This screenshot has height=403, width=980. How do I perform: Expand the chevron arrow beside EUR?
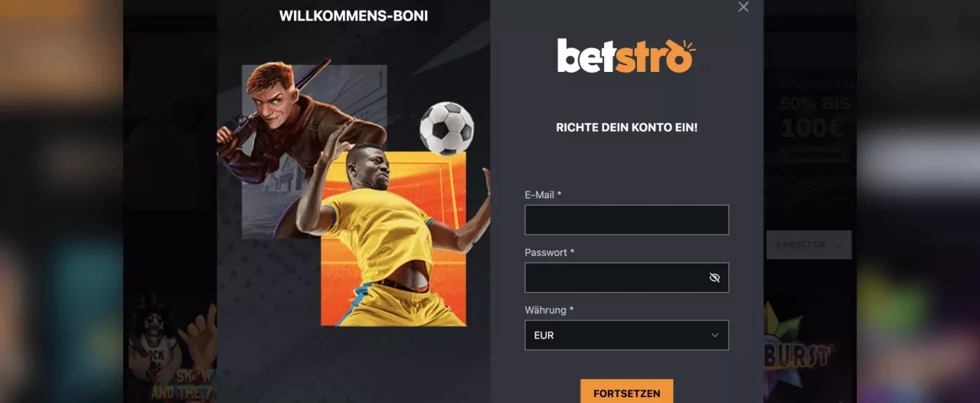(x=714, y=336)
